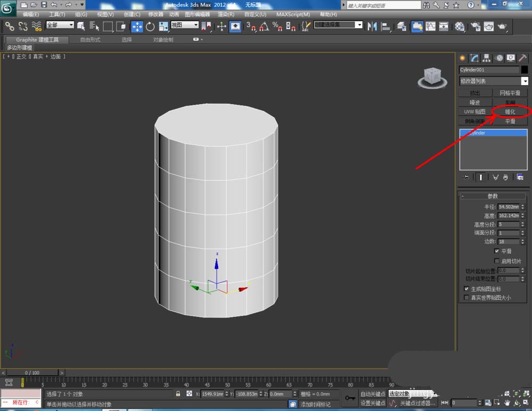Apply the 锥化 modifier button
532x411 pixels.
510,112
